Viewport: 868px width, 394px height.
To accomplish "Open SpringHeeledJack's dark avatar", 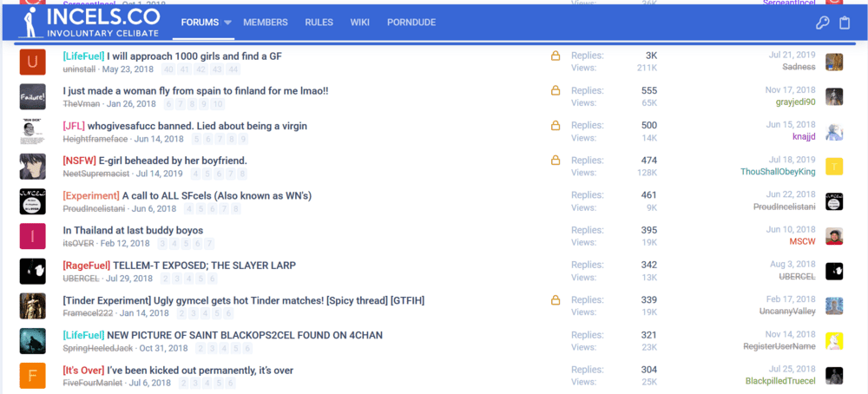I will tap(33, 341).
